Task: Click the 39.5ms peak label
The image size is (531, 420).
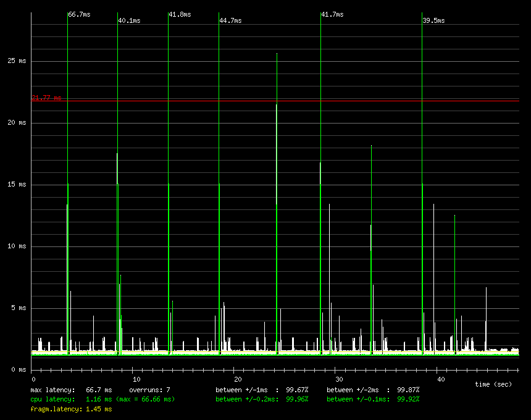Action: [x=433, y=20]
